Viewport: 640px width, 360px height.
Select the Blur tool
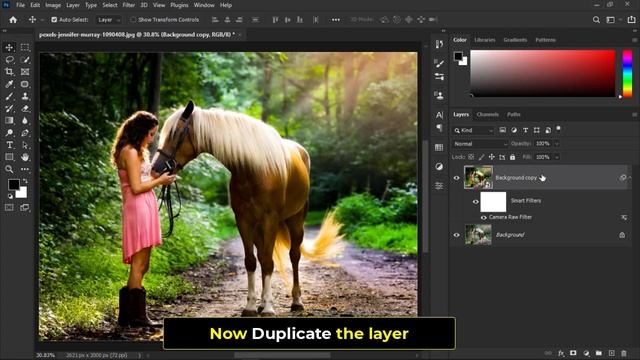tap(25, 120)
